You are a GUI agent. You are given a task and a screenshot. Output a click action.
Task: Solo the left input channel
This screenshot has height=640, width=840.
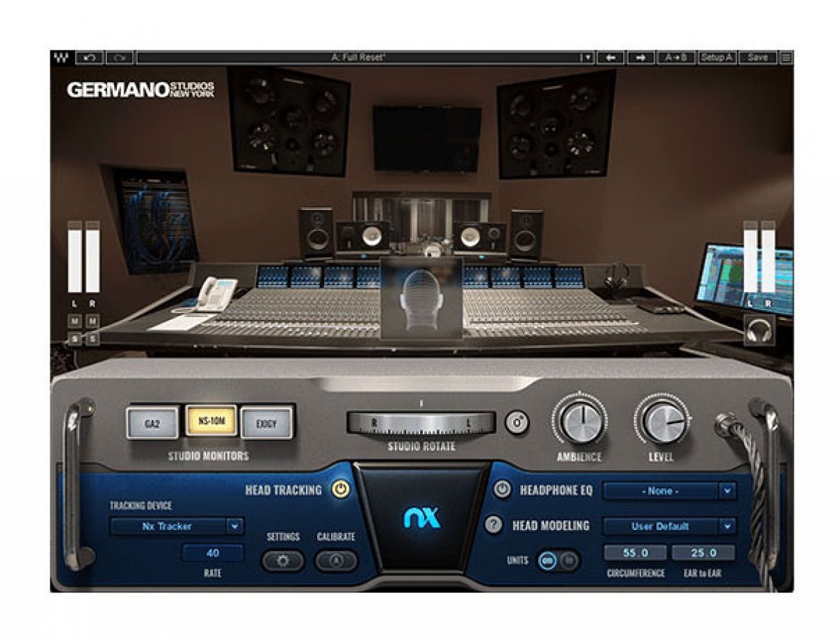74,339
